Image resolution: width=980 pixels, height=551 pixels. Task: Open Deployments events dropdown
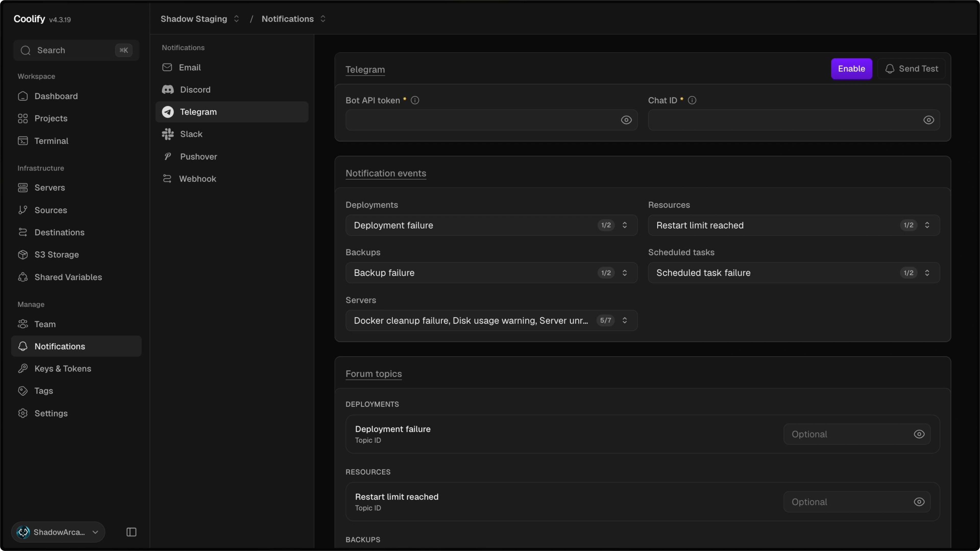point(491,225)
